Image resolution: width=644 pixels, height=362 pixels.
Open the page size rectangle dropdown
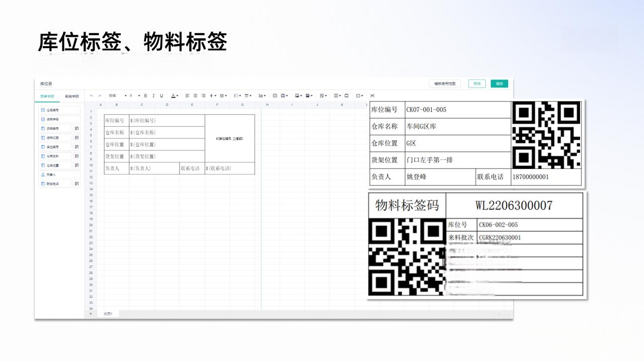360,96
